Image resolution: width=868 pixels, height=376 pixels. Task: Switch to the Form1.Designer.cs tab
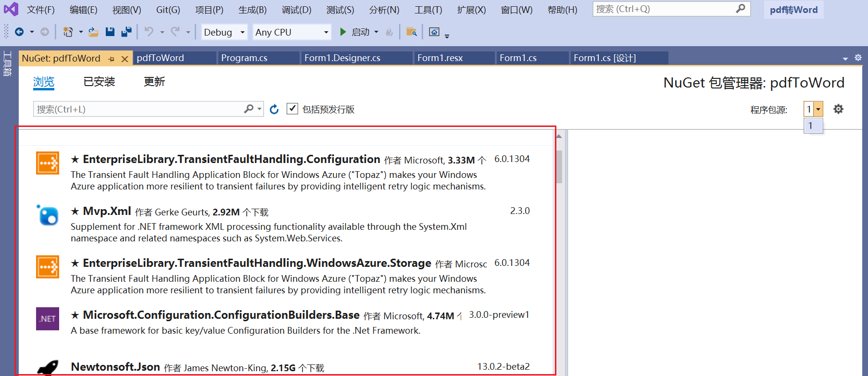356,58
